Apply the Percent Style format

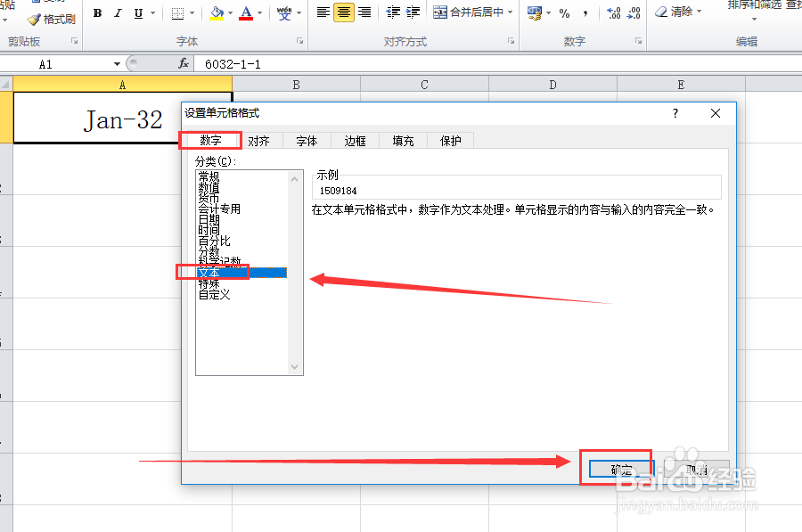pyautogui.click(x=564, y=12)
